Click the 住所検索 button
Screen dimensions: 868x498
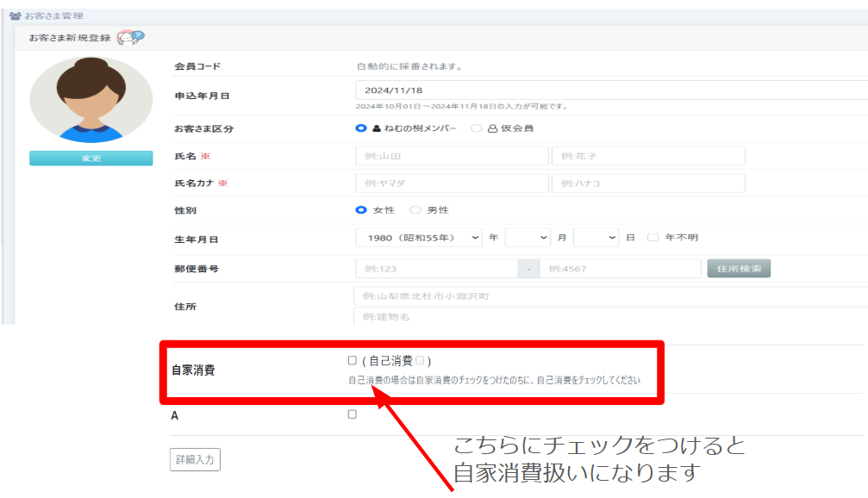point(739,268)
